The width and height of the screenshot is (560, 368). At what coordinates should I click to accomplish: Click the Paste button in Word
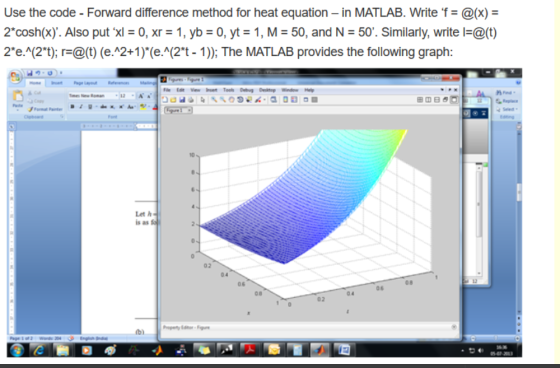18,100
